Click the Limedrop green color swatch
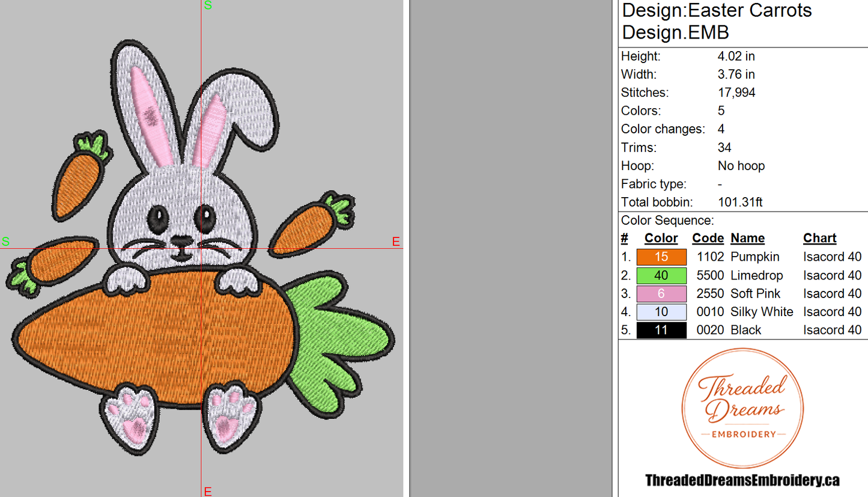868x497 pixels. 661,276
